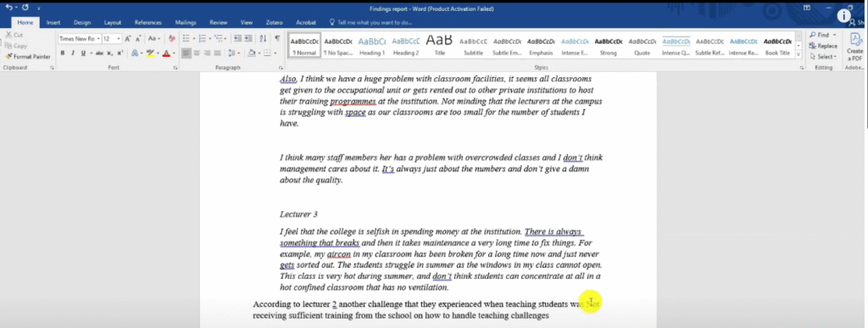This screenshot has width=868, height=328.
Task: Click the "Lecturer 3" heading text
Action: (298, 214)
